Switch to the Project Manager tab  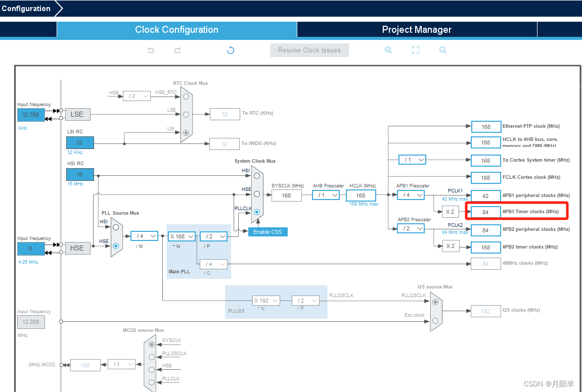pos(416,30)
